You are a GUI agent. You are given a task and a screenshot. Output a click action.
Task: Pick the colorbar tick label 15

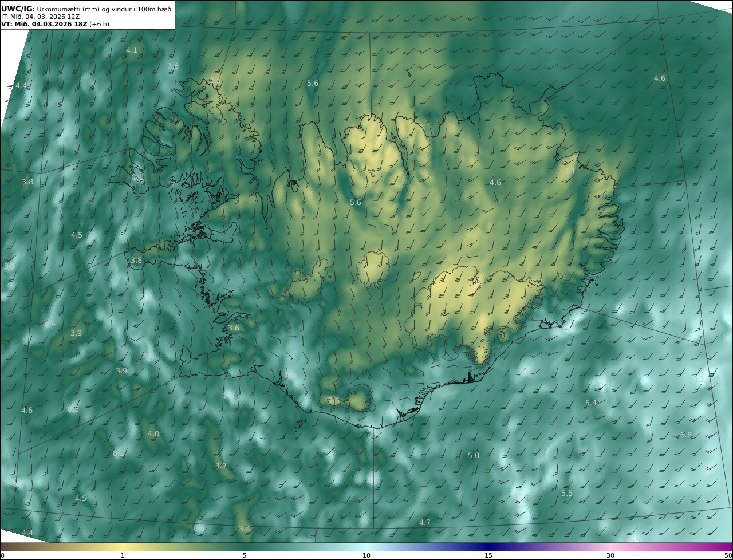[x=488, y=555]
